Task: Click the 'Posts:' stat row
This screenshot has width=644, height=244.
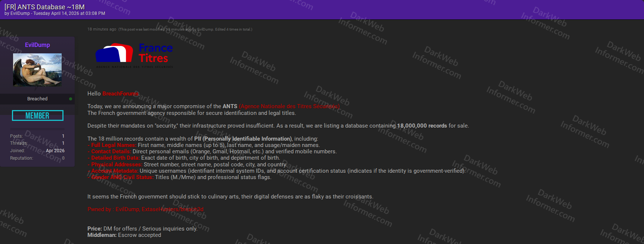Action: 37,136
